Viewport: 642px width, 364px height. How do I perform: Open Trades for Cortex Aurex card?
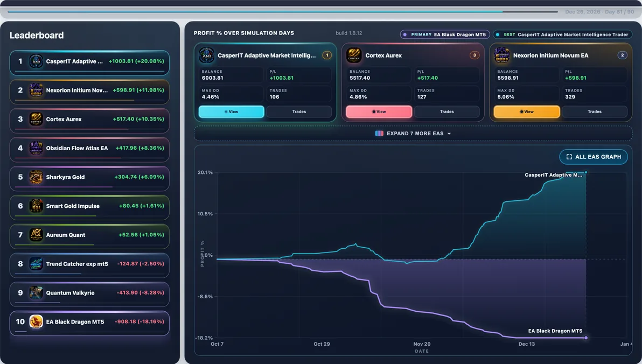(x=446, y=112)
